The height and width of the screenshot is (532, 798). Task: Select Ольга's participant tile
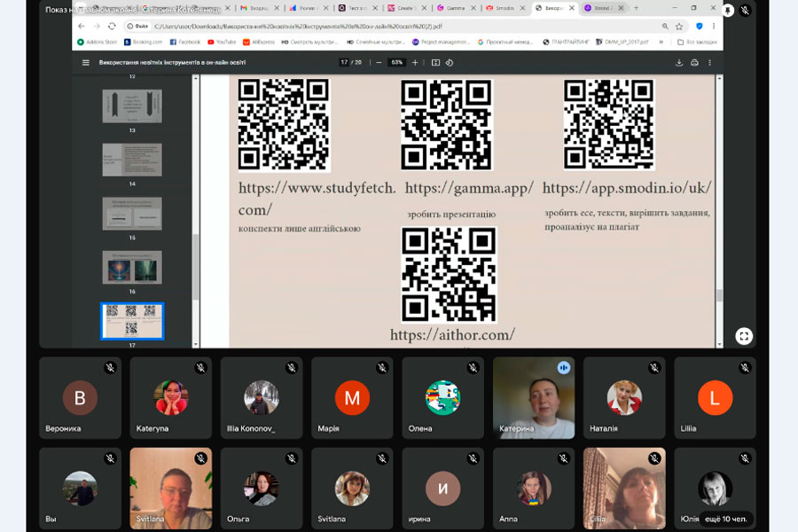click(262, 489)
